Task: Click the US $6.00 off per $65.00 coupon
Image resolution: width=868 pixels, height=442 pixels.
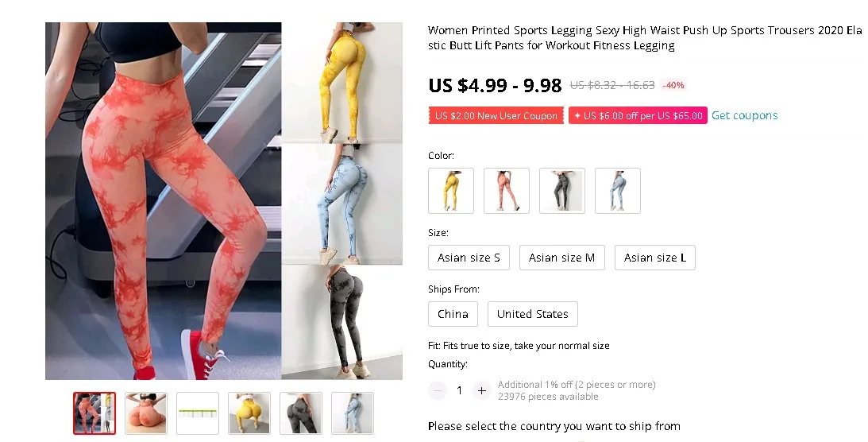Action: point(638,116)
